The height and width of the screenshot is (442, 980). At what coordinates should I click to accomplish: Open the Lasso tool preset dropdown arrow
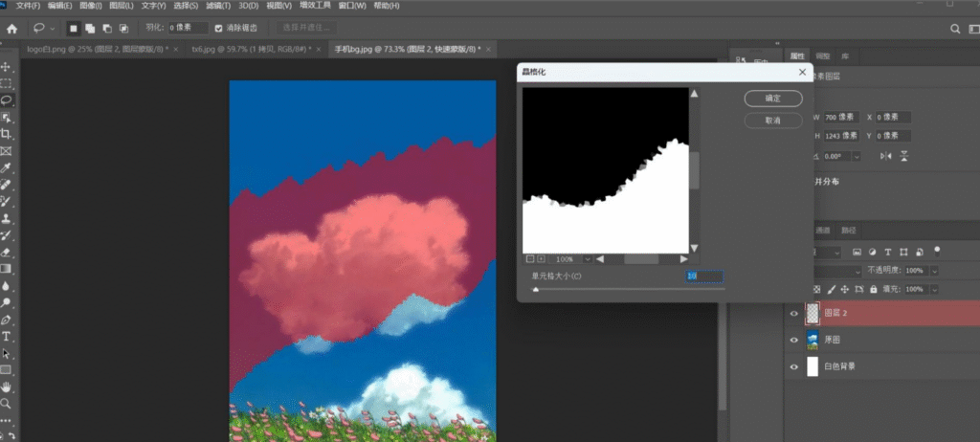point(53,29)
